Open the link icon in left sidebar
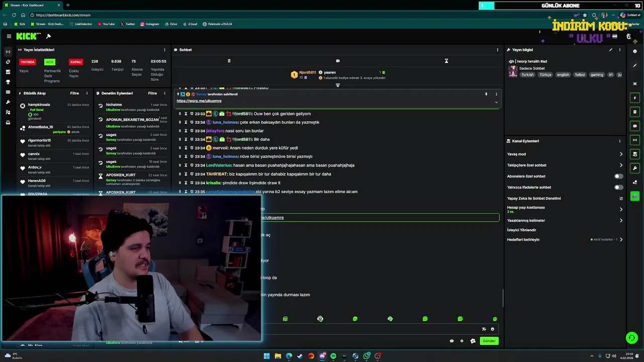 pos(8,62)
